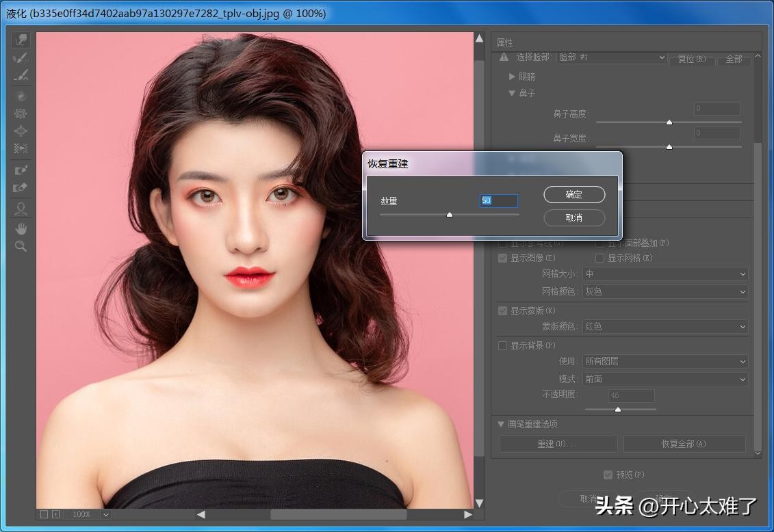Select the Zoom magnifier tool
This screenshot has width=774, height=532.
[21, 245]
